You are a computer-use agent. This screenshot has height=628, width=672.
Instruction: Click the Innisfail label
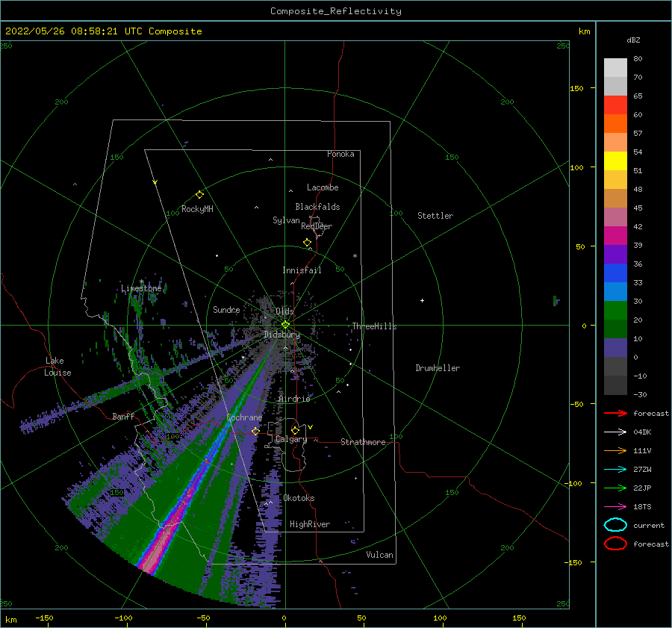302,270
